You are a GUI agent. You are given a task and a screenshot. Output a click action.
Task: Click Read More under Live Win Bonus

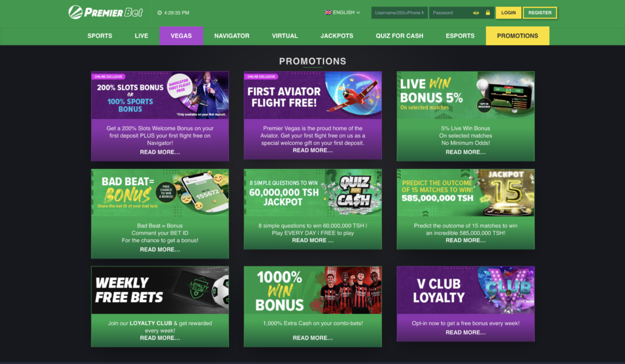coord(466,152)
